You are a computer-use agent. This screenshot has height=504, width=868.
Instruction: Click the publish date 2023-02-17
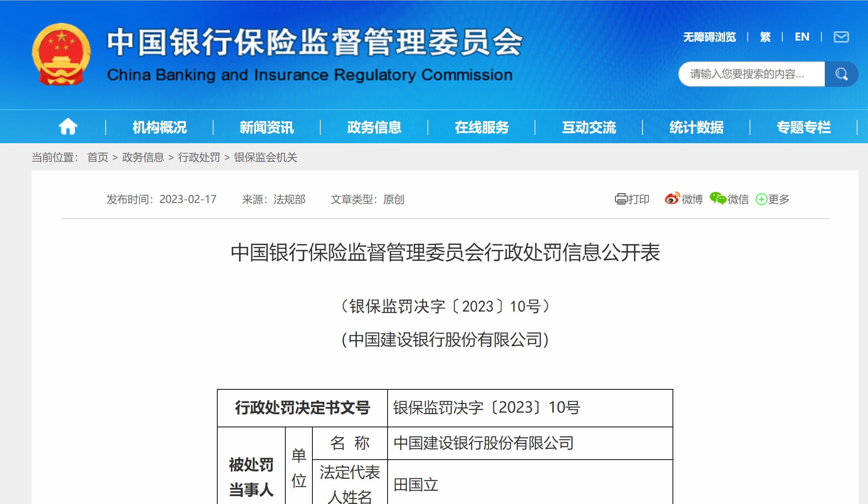pyautogui.click(x=188, y=199)
